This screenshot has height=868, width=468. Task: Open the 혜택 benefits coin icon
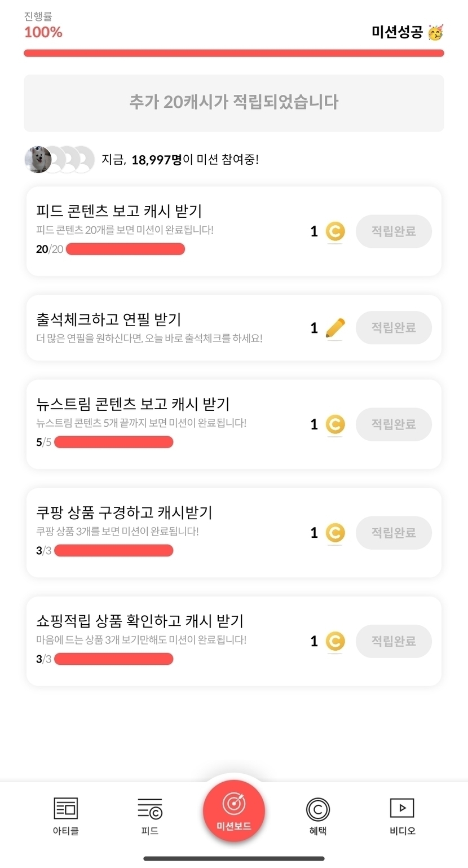point(318,809)
